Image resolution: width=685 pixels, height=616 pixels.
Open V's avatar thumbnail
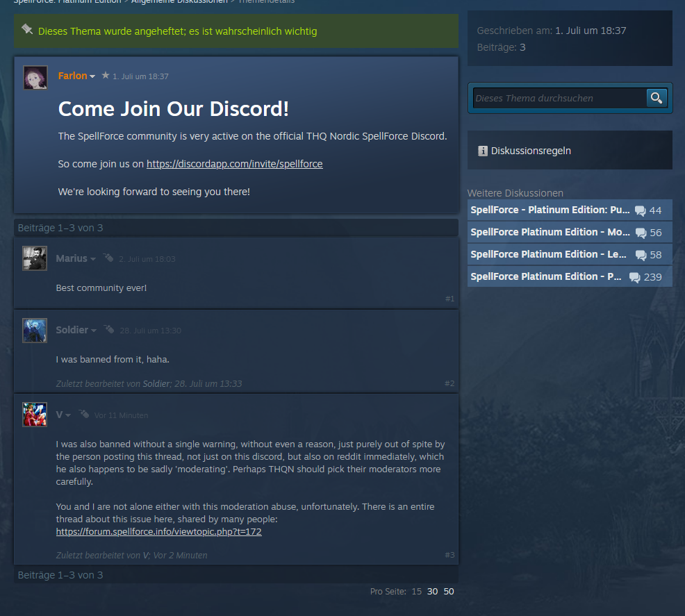[35, 415]
